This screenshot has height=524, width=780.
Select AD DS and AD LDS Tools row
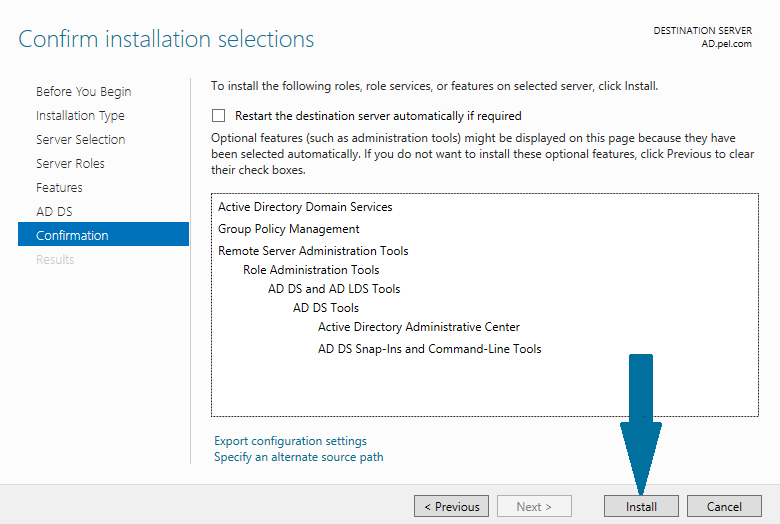(x=334, y=289)
